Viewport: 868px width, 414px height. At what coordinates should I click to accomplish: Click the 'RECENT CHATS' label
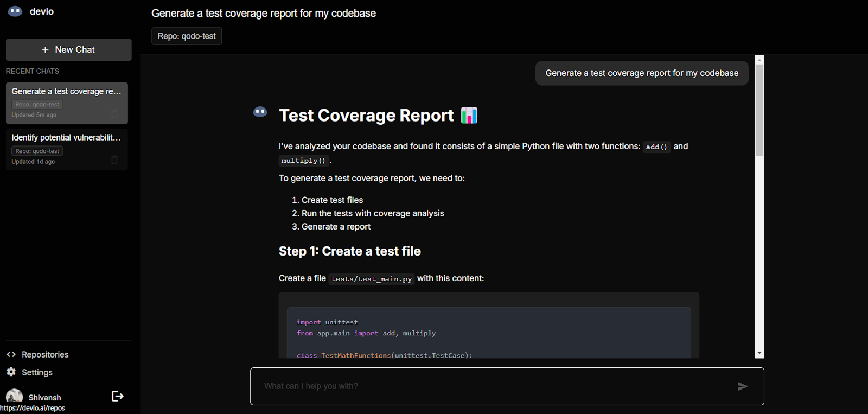[33, 71]
